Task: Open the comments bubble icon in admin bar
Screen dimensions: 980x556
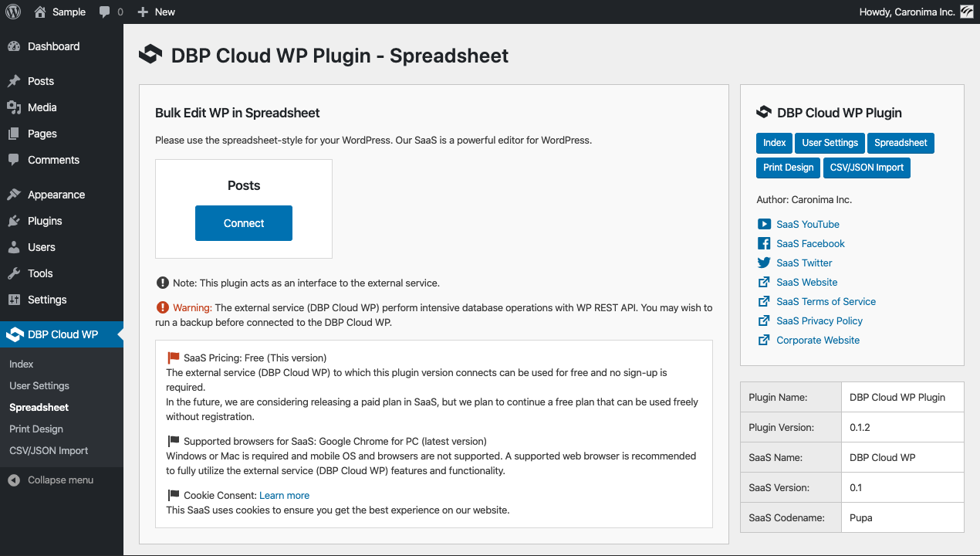Action: coord(104,12)
